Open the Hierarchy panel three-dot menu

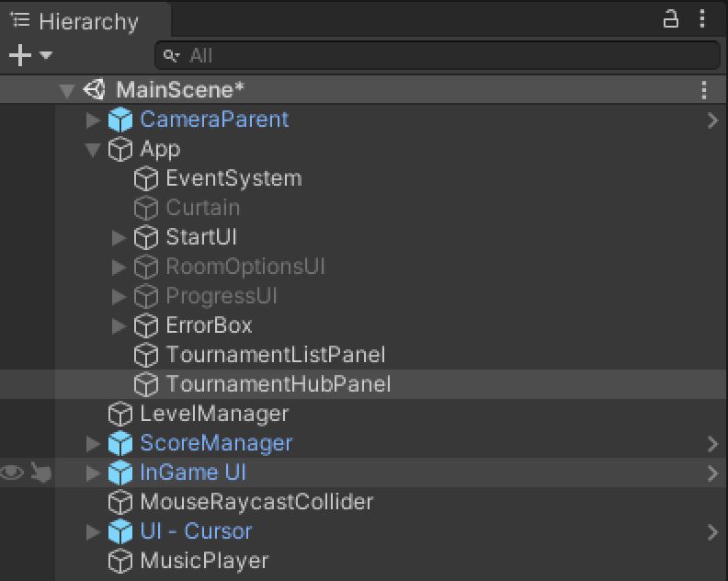point(704,18)
